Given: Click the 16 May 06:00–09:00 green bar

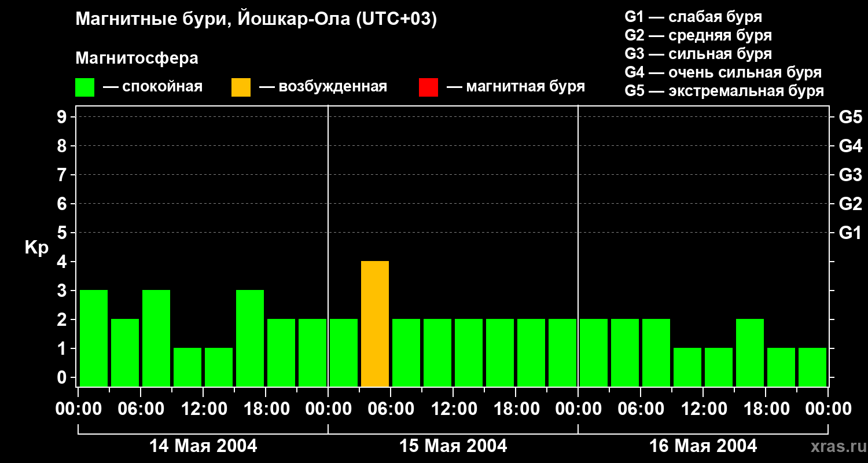Looking at the screenshot, I should [x=656, y=353].
